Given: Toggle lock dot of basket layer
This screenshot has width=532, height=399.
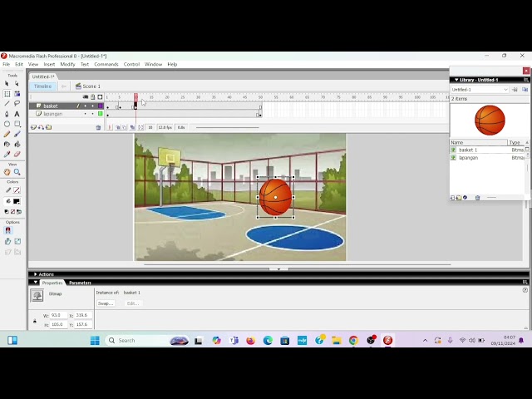Looking at the screenshot, I should click(92, 106).
